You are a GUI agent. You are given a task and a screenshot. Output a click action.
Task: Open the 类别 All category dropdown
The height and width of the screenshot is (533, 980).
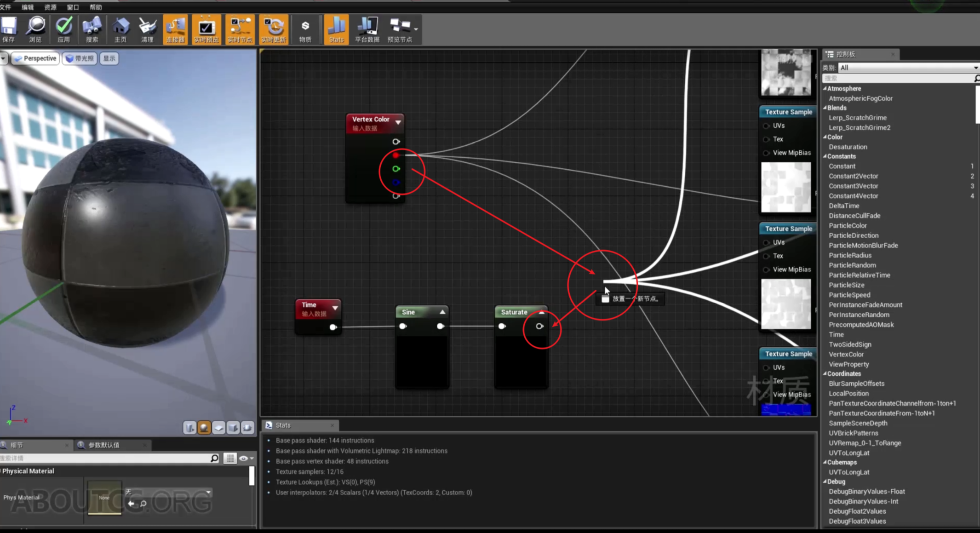[975, 68]
